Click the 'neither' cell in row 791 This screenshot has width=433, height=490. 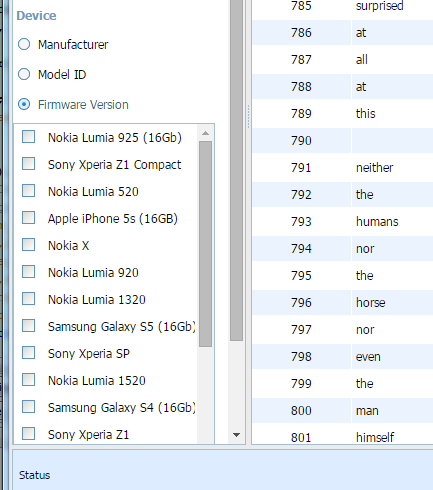point(392,168)
